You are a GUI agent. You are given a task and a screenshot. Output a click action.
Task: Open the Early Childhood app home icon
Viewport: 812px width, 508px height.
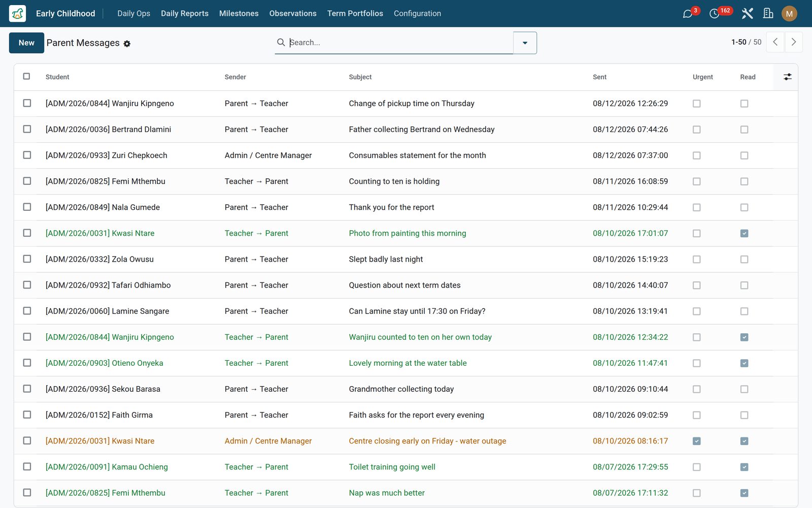[17, 13]
